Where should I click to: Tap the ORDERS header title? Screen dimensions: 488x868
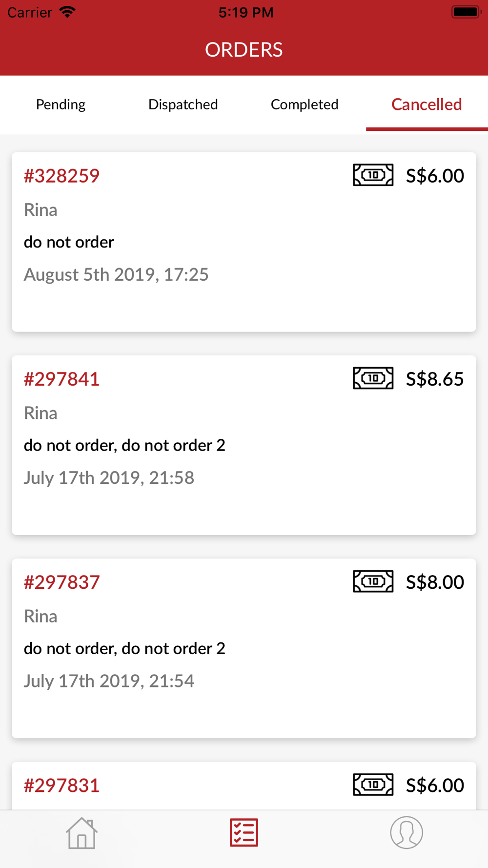pyautogui.click(x=244, y=50)
